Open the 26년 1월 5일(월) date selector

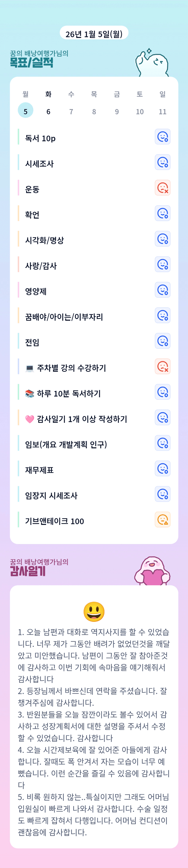point(94,34)
